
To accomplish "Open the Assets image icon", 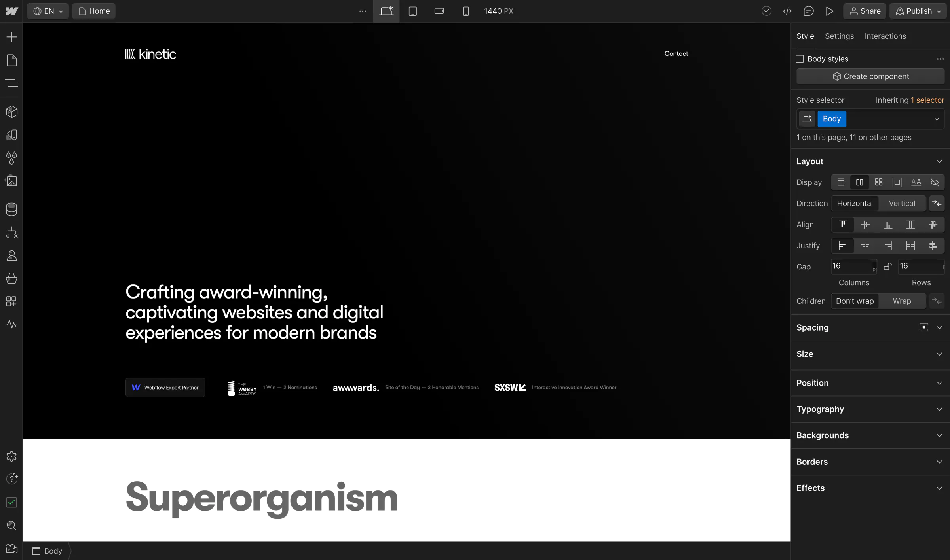I will click(11, 181).
